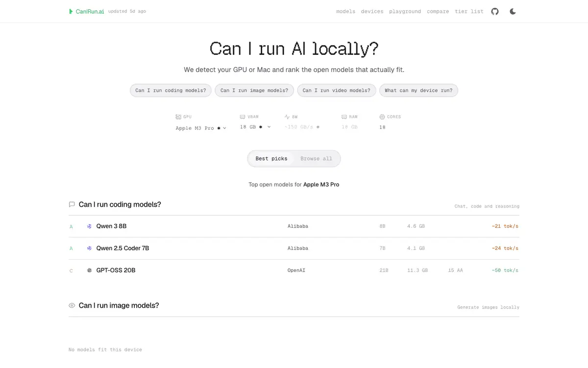Click the CORES processor icon

pyautogui.click(x=382, y=117)
